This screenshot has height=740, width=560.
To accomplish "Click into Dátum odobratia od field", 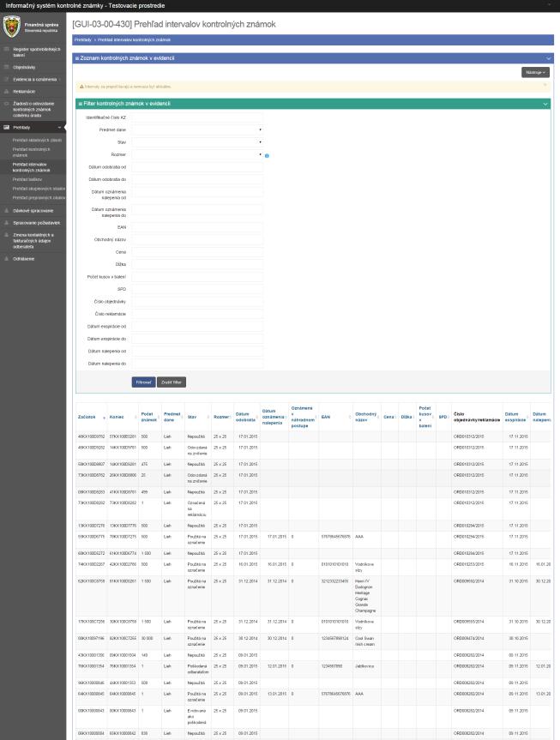I will [x=197, y=167].
